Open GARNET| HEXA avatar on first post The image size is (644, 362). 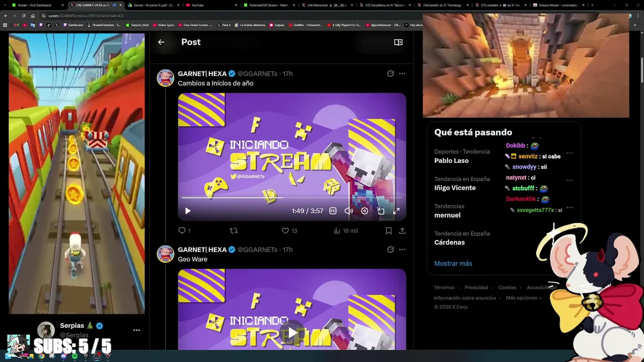point(166,78)
